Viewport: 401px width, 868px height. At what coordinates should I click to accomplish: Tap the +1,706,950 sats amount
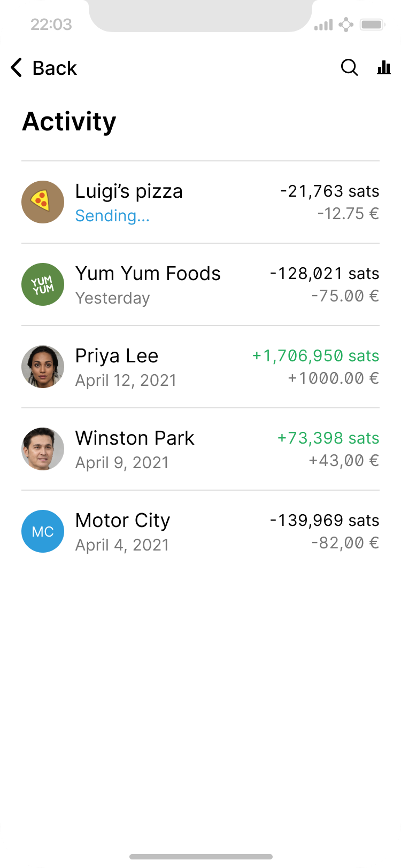tap(315, 356)
